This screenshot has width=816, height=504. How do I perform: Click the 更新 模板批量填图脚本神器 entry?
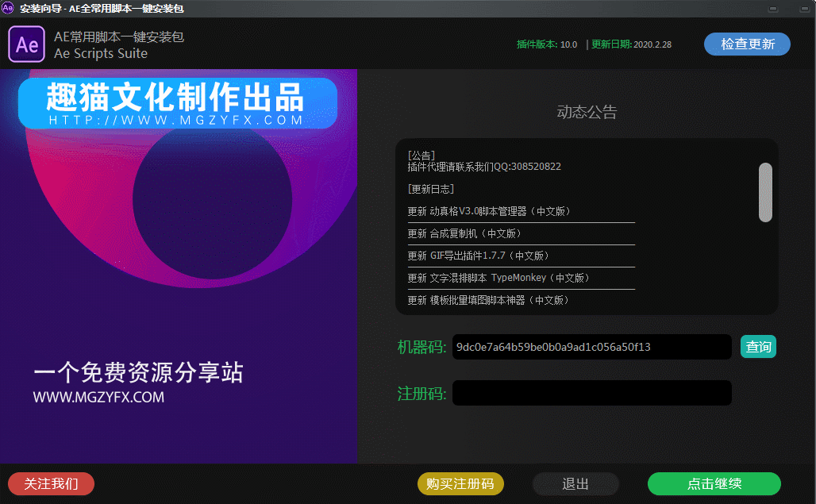click(x=488, y=300)
